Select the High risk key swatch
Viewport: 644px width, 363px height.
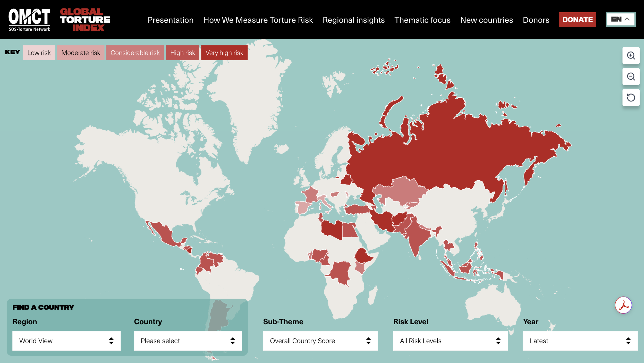(x=183, y=53)
